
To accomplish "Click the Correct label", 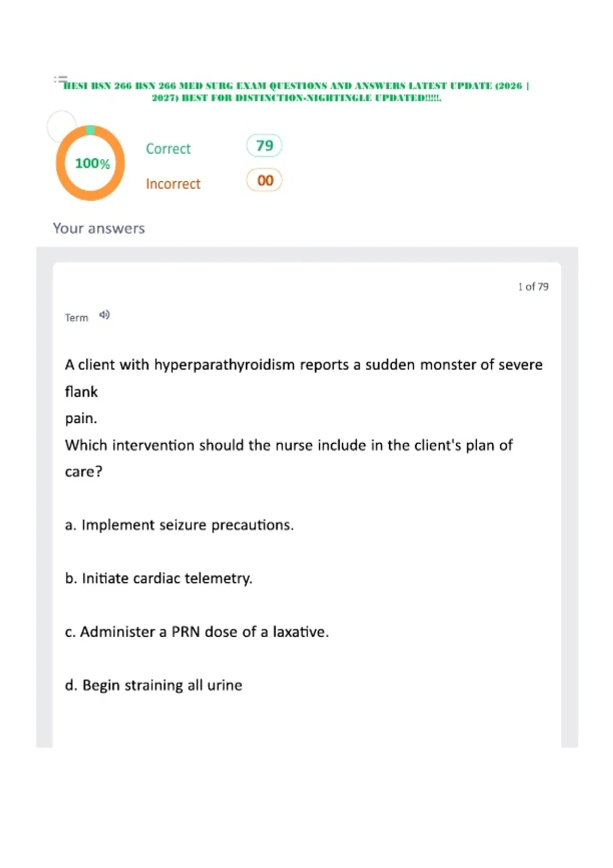I will pyautogui.click(x=168, y=149).
